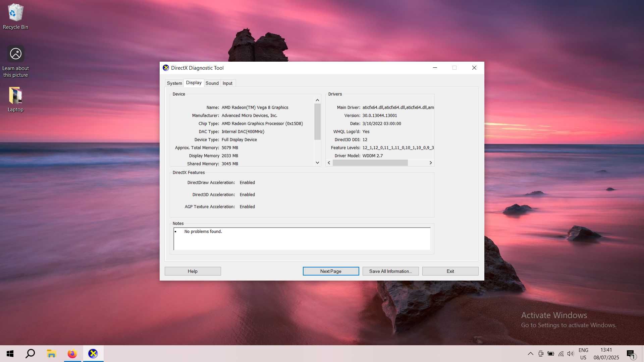Open the clock and date flyout
This screenshot has width=644, height=362.
[x=606, y=354]
